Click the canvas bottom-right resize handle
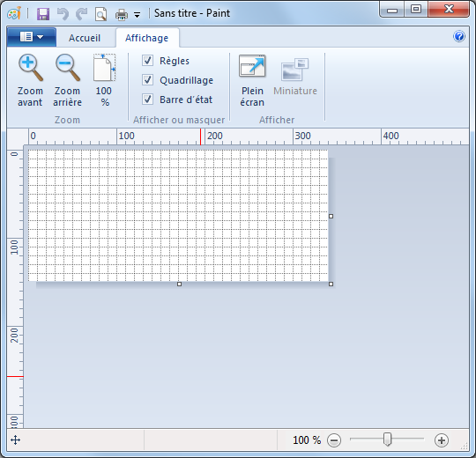 331,284
